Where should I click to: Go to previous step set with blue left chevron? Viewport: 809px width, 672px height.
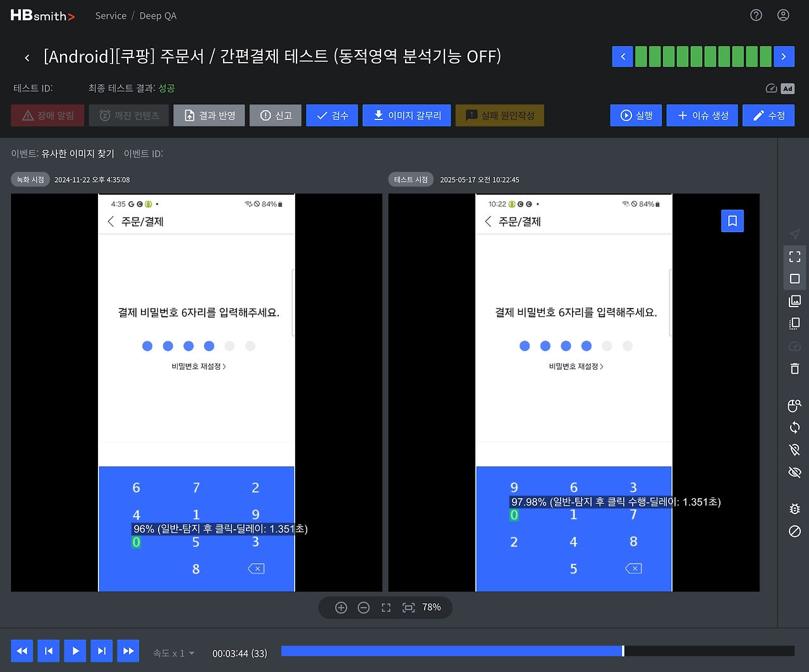[623, 57]
